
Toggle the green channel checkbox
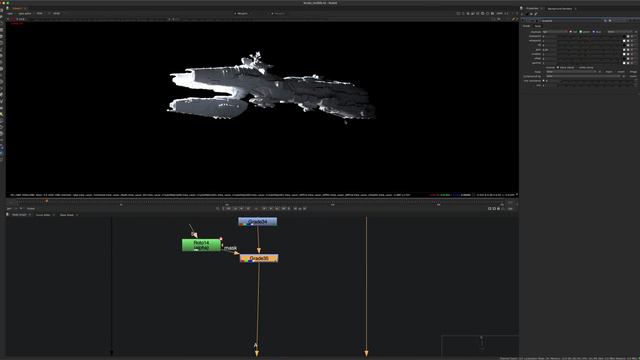(x=581, y=32)
